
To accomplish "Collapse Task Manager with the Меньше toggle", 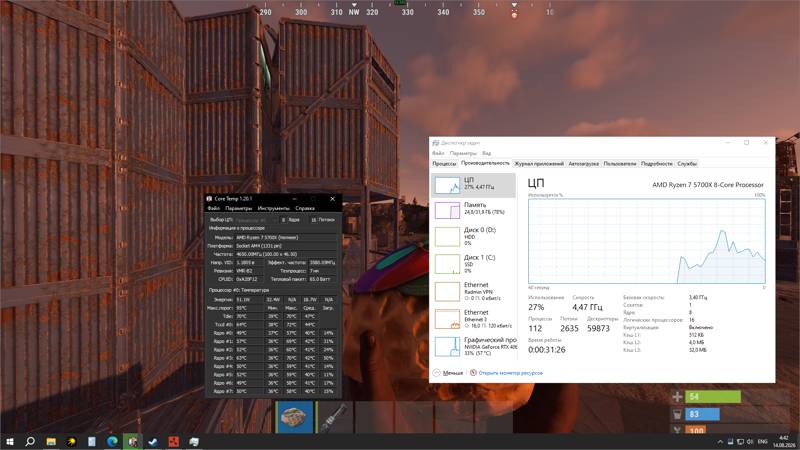I will [x=448, y=373].
